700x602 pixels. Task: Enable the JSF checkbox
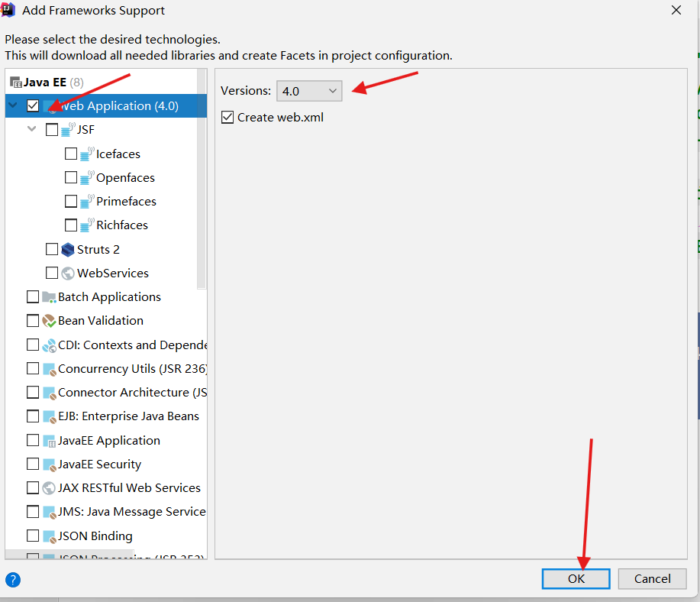coord(52,129)
